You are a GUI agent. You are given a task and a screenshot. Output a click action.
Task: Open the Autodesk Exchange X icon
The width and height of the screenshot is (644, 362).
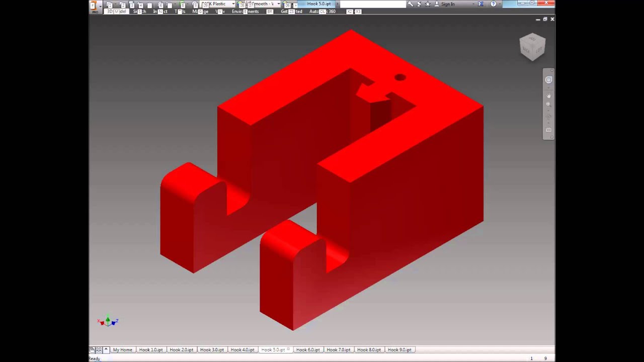point(480,4)
